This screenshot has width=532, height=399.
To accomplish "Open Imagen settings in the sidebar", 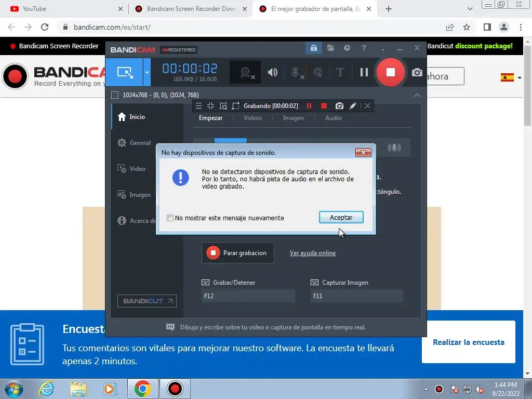I will click(134, 195).
